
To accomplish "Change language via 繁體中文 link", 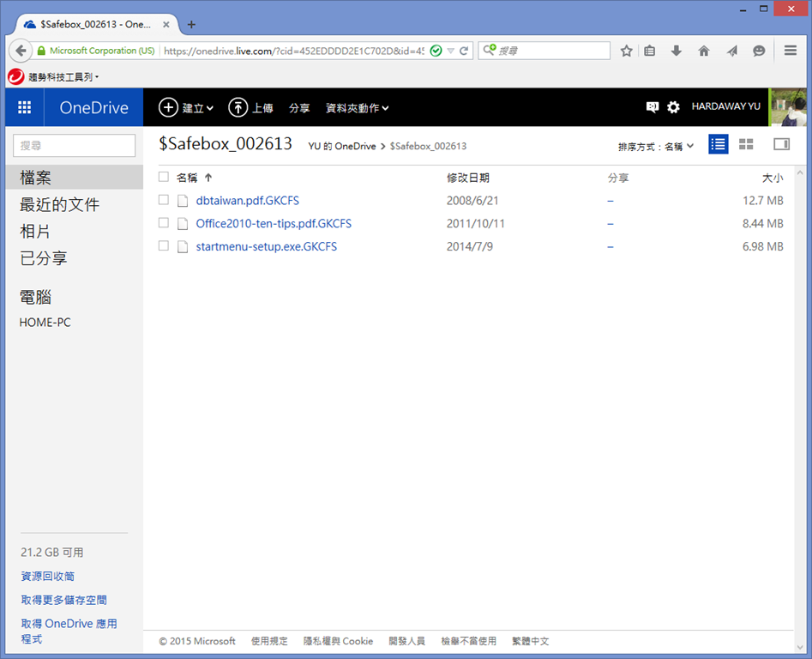I will click(x=530, y=641).
